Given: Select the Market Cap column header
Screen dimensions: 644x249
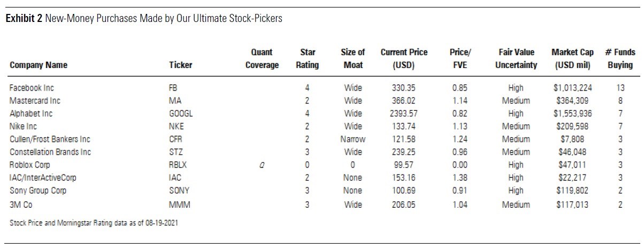Looking at the screenshot, I should pyautogui.click(x=572, y=59).
